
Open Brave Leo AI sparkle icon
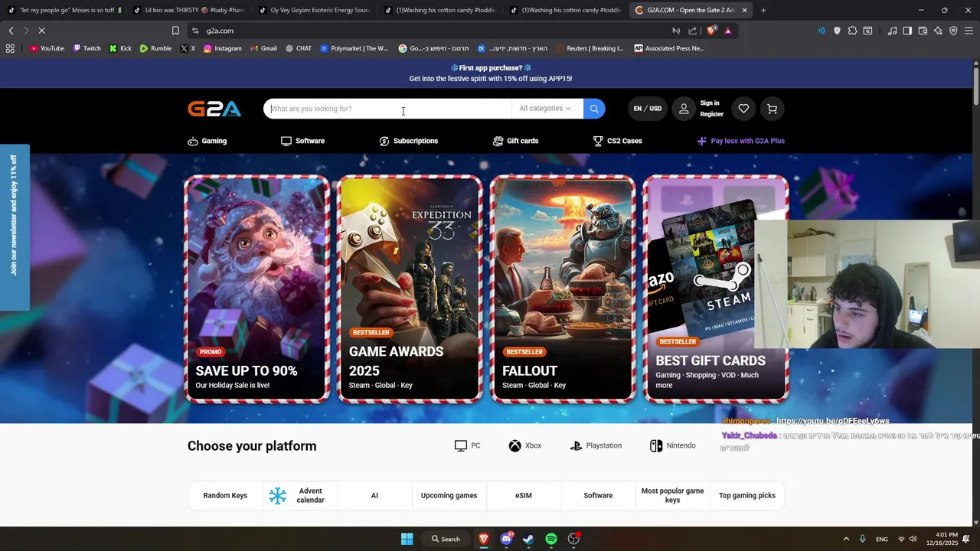[x=938, y=31]
